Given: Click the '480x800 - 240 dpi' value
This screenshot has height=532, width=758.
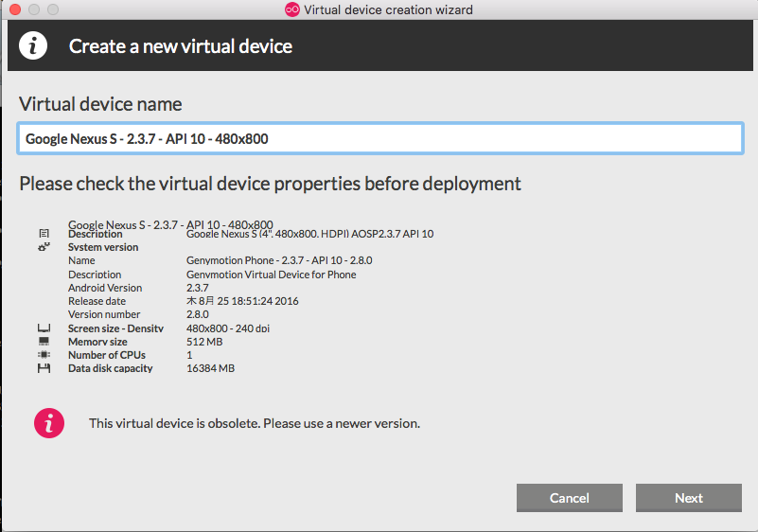Looking at the screenshot, I should point(228,328).
